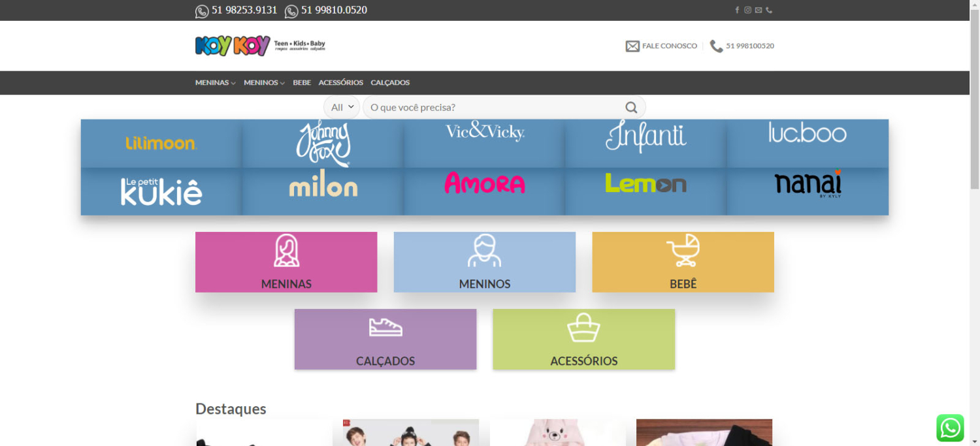Click phone number 51 98253.9131
Image resolution: width=980 pixels, height=446 pixels.
click(x=244, y=10)
